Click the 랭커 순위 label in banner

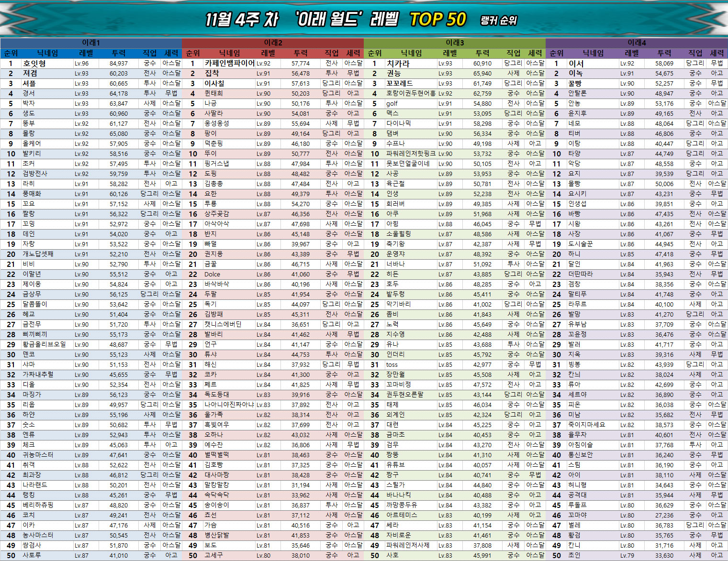point(498,21)
